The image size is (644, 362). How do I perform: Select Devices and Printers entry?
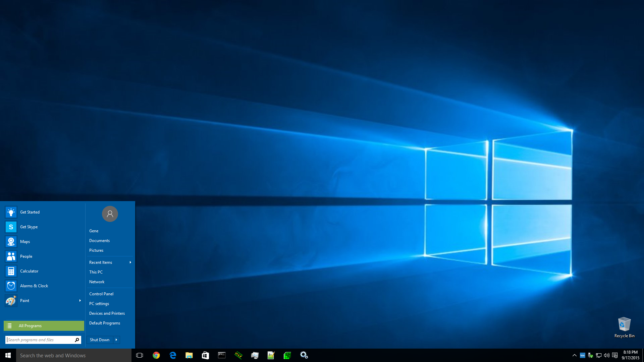107,313
